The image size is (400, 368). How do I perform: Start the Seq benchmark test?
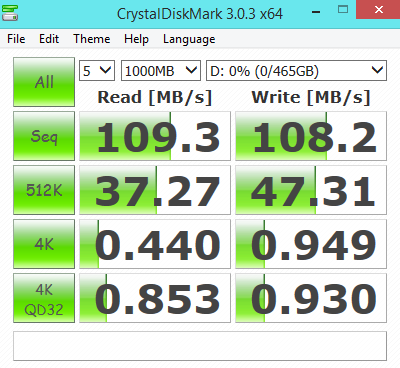point(44,136)
